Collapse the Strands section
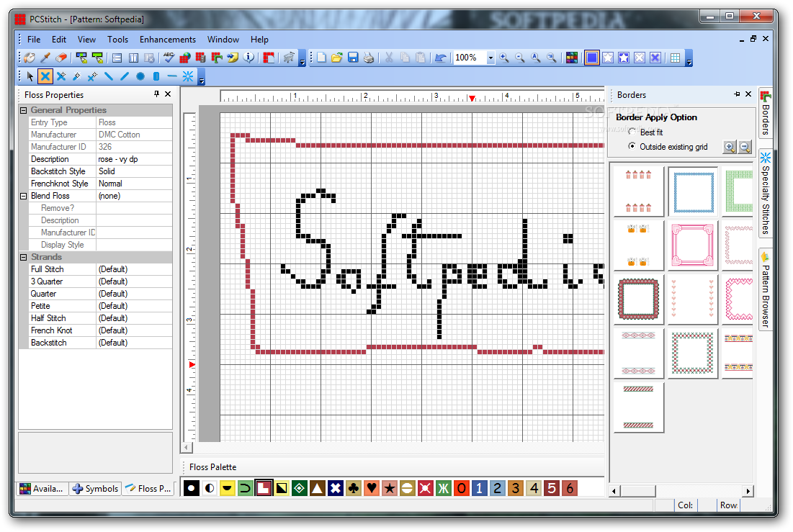The image size is (793, 532). tap(23, 257)
